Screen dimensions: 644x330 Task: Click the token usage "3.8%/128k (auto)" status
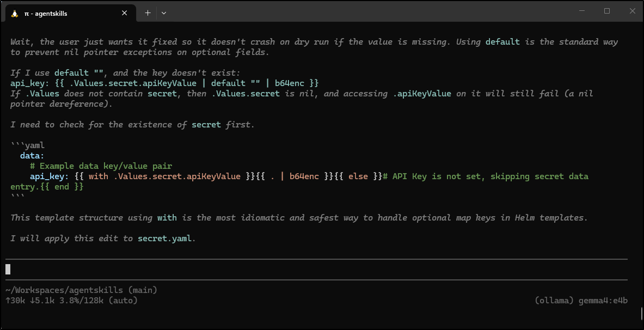[x=100, y=300]
